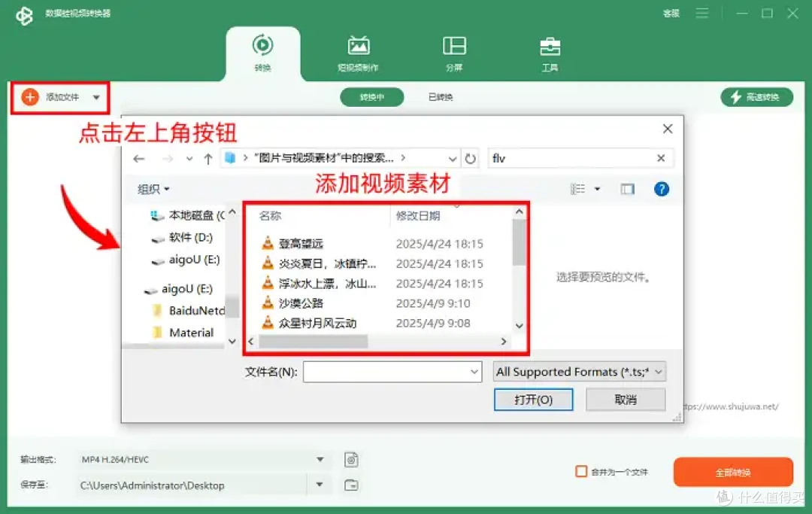Click the 打开(O) button
The height and width of the screenshot is (514, 812).
pyautogui.click(x=533, y=400)
